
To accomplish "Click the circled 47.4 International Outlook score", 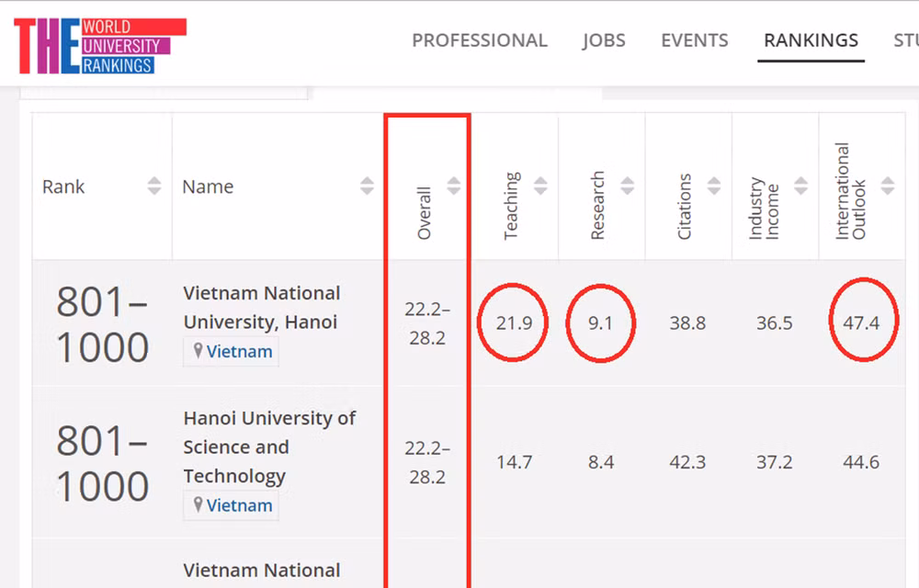I will pyautogui.click(x=862, y=322).
